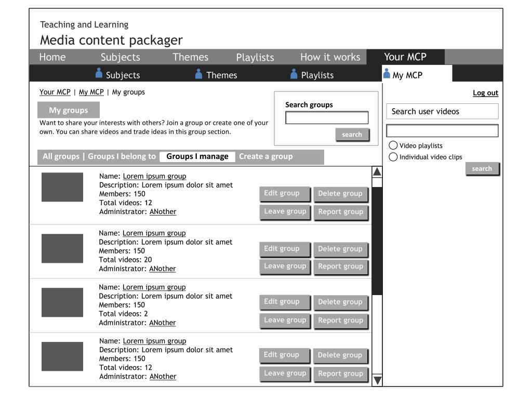Click Report group for the 20-video group
The image size is (532, 399).
[341, 267]
